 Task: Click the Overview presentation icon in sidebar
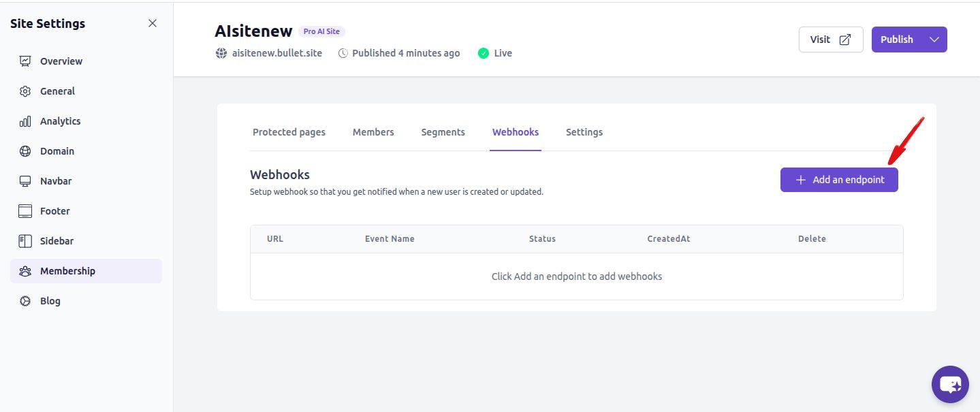point(25,61)
